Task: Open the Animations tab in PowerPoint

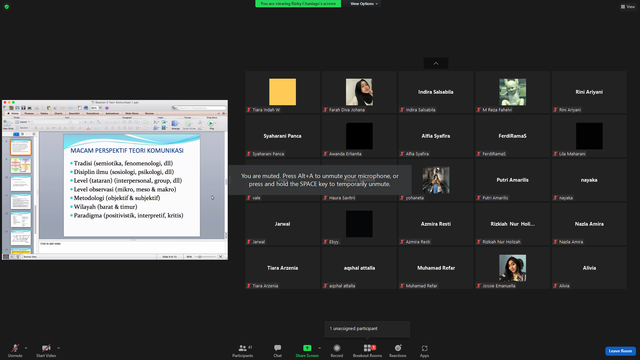Action: click(112, 113)
